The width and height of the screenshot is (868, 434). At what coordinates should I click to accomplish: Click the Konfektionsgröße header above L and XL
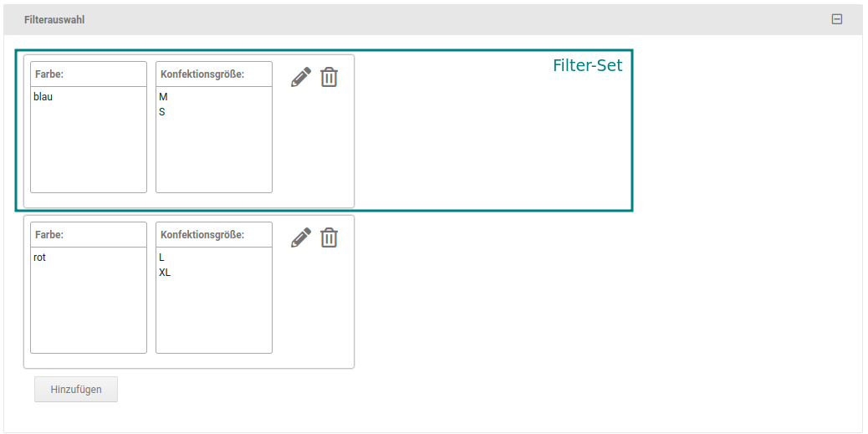[202, 235]
